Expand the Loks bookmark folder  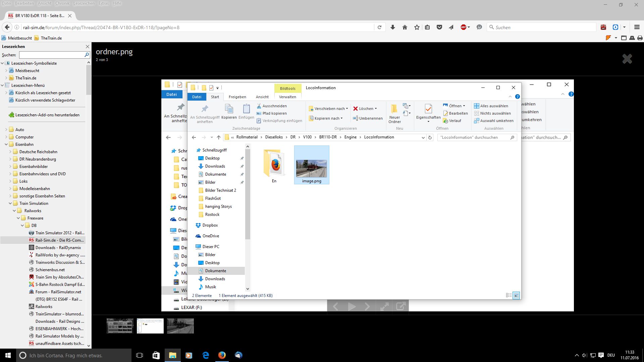click(x=10, y=181)
